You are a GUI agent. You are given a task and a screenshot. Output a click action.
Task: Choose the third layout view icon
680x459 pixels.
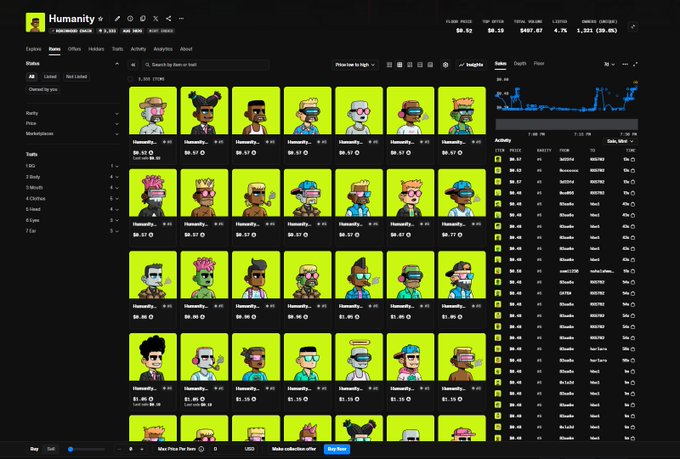[410, 65]
